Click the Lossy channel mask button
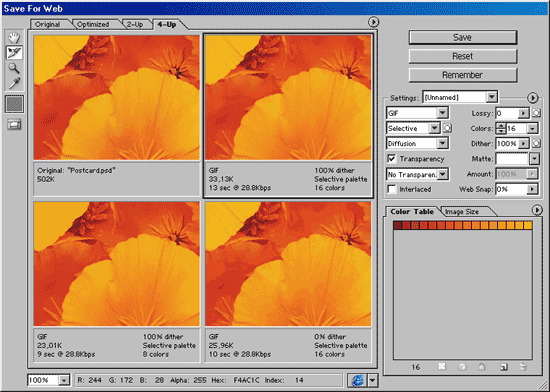The width and height of the screenshot is (550, 392). coord(536,113)
